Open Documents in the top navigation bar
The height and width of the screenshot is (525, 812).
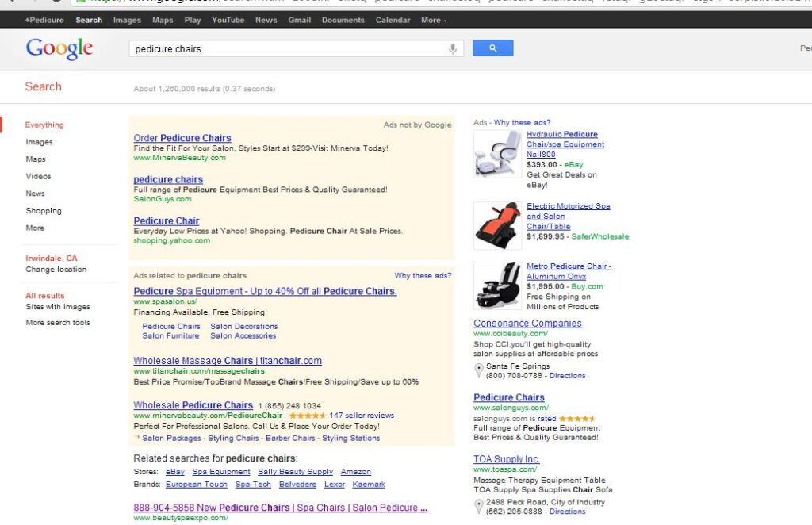click(x=343, y=20)
